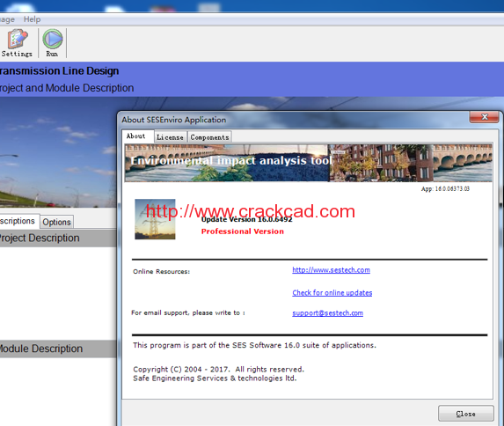Click the transmission tower thumbnail image

pyautogui.click(x=155, y=219)
